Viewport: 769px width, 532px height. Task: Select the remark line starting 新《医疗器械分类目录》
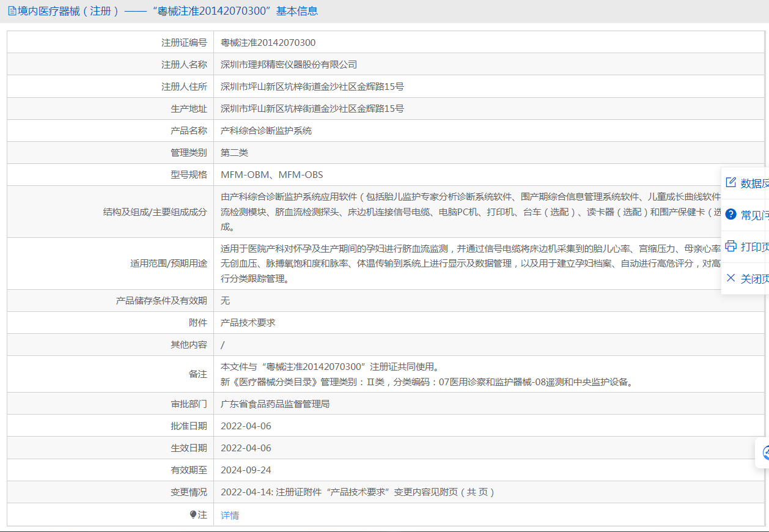coord(427,382)
